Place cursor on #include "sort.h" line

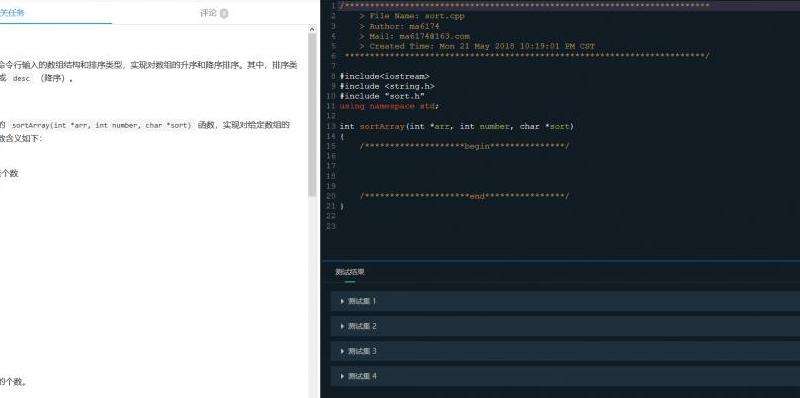tap(382, 96)
